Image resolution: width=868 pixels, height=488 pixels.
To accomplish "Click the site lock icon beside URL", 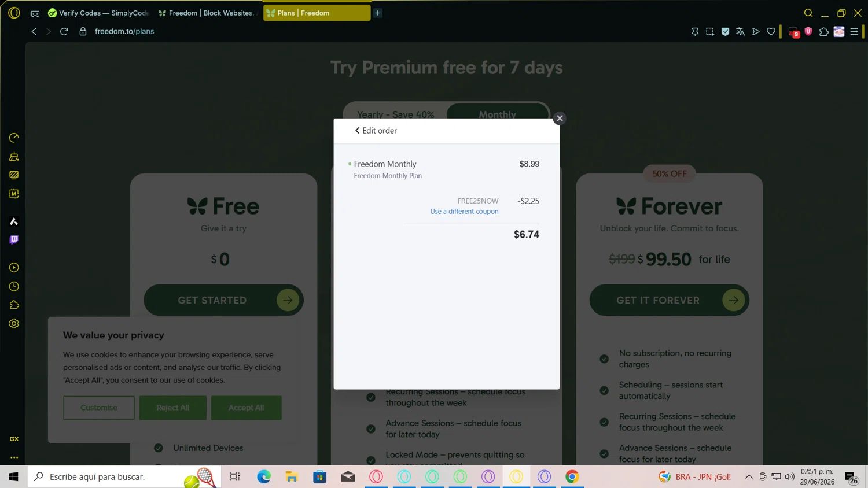I will [x=83, y=32].
